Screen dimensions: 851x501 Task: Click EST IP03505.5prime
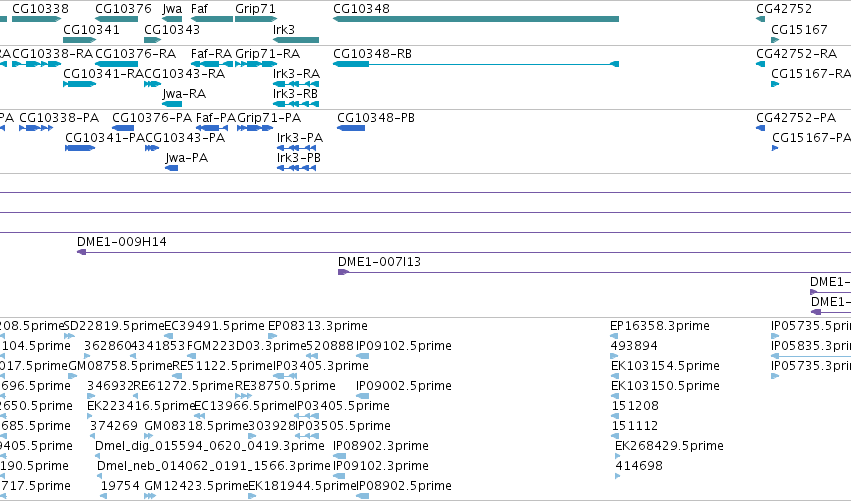tap(342, 426)
